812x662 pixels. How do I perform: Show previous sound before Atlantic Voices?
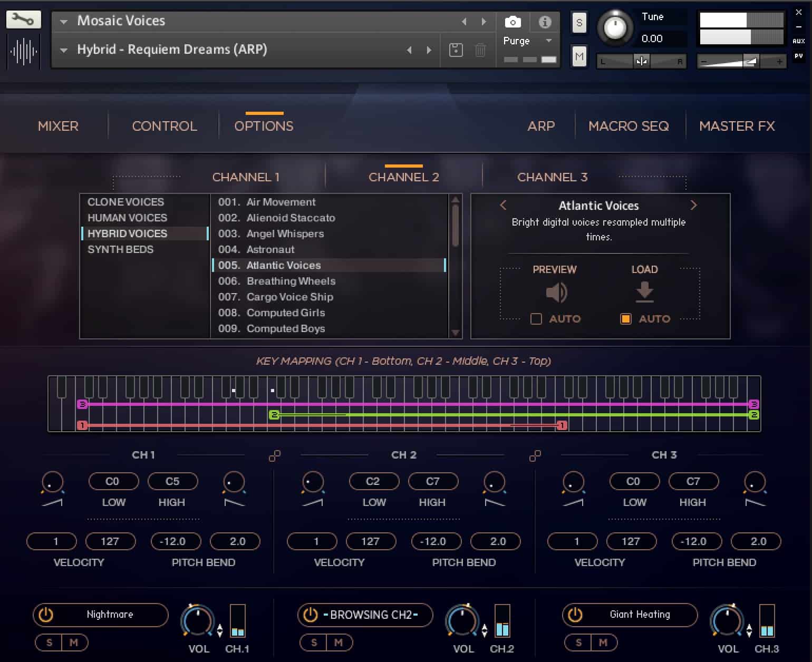[503, 205]
